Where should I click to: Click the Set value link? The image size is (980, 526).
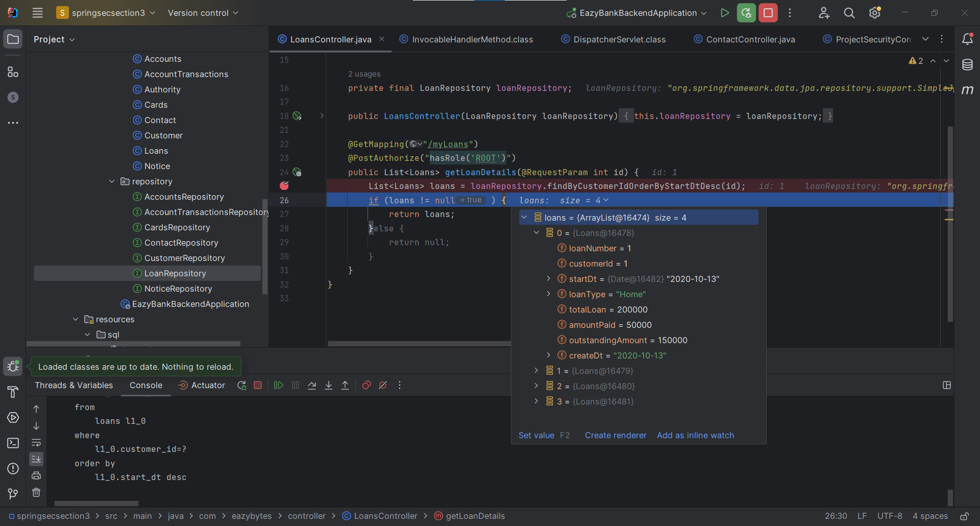coord(536,435)
